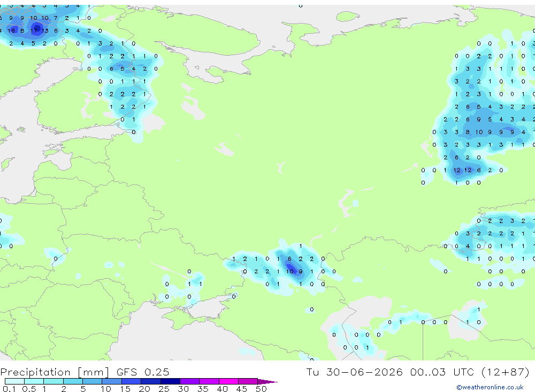
Task: Select the 2–5 mm legend color swatch
Action: 73,381
